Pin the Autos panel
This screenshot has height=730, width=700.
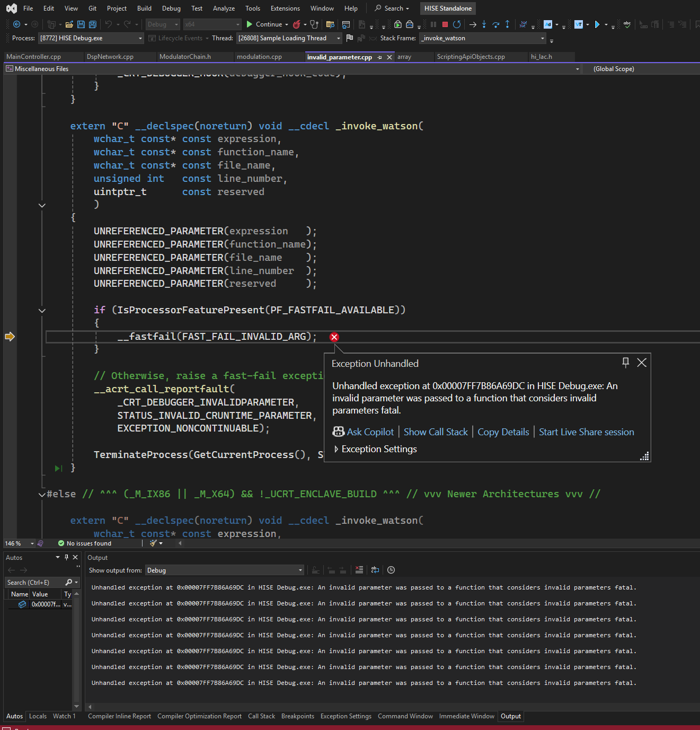pyautogui.click(x=66, y=557)
